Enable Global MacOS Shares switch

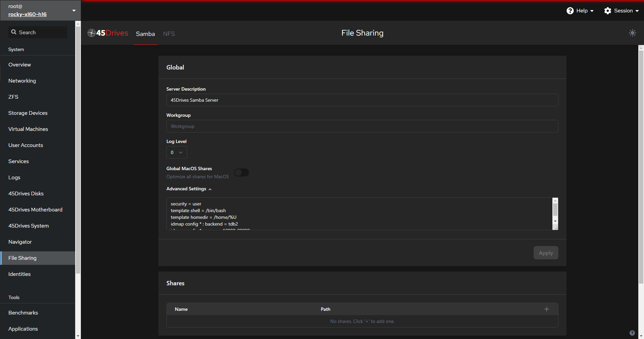(x=242, y=173)
